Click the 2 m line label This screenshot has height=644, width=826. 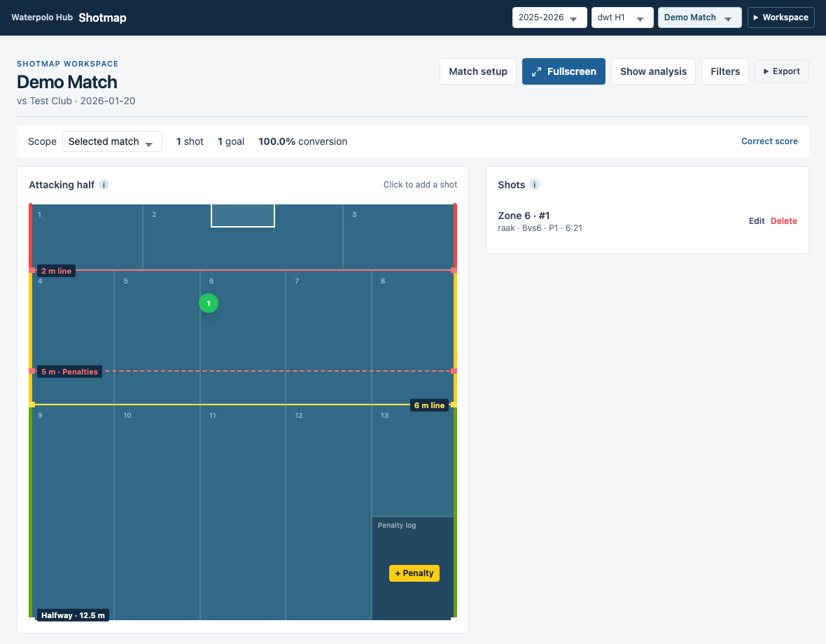click(57, 271)
